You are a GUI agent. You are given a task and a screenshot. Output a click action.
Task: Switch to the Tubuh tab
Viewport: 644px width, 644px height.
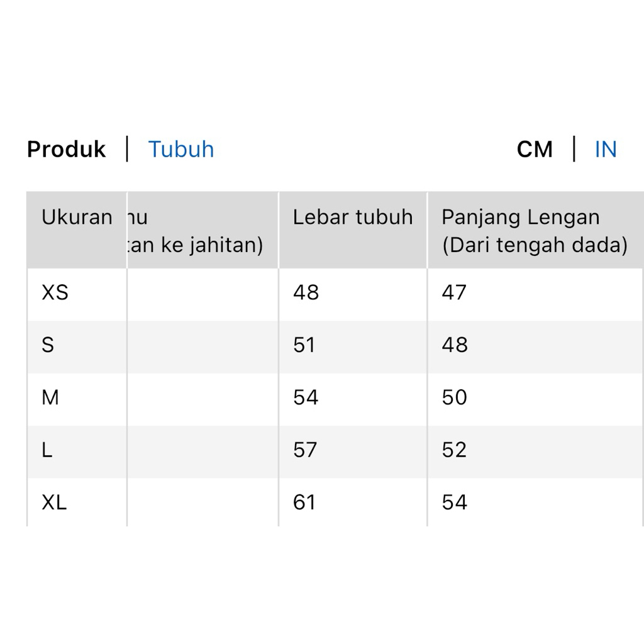181,149
